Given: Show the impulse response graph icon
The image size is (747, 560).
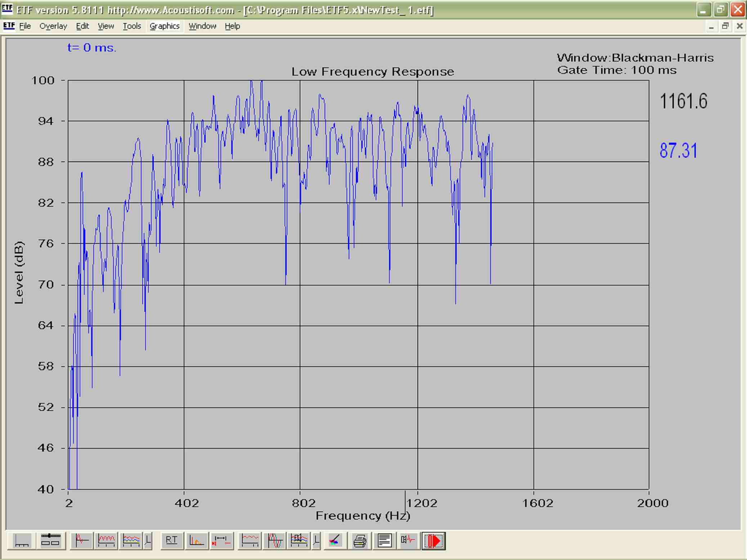Looking at the screenshot, I should tap(82, 541).
